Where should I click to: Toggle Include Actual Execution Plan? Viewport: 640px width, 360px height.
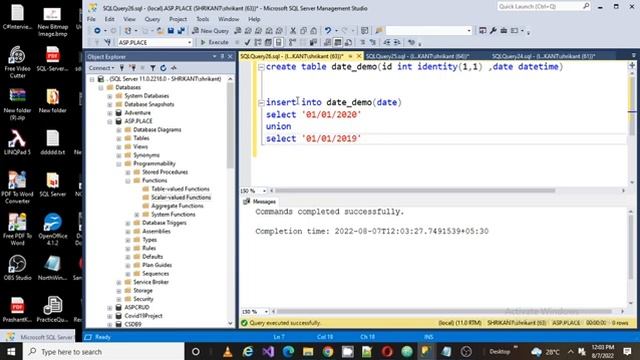(292, 42)
